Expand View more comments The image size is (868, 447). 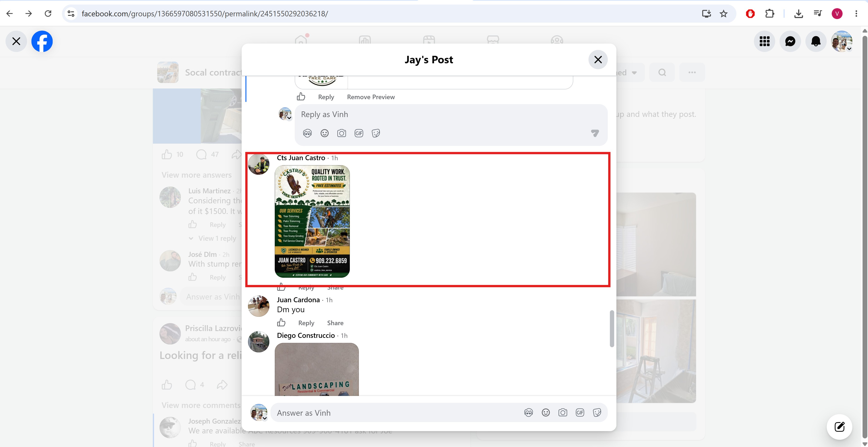[x=201, y=405]
